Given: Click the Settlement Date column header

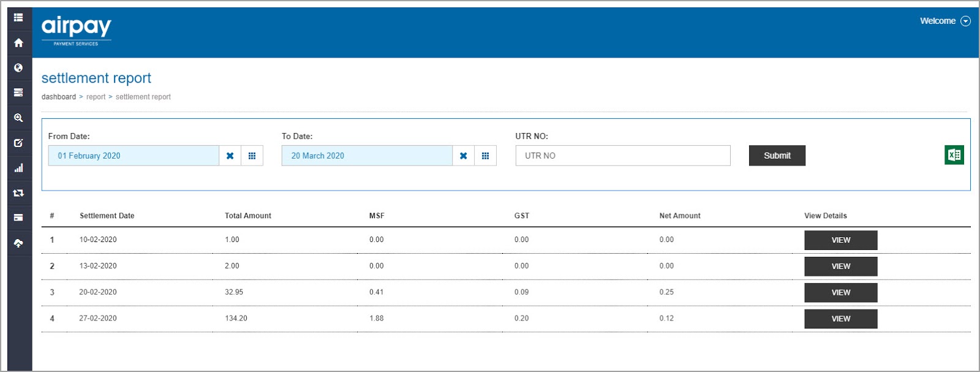Looking at the screenshot, I should [107, 216].
